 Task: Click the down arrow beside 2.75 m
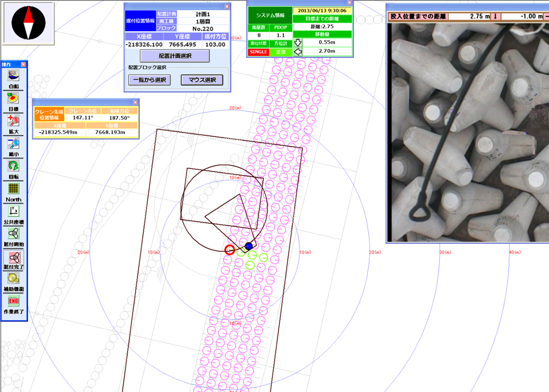(x=495, y=16)
